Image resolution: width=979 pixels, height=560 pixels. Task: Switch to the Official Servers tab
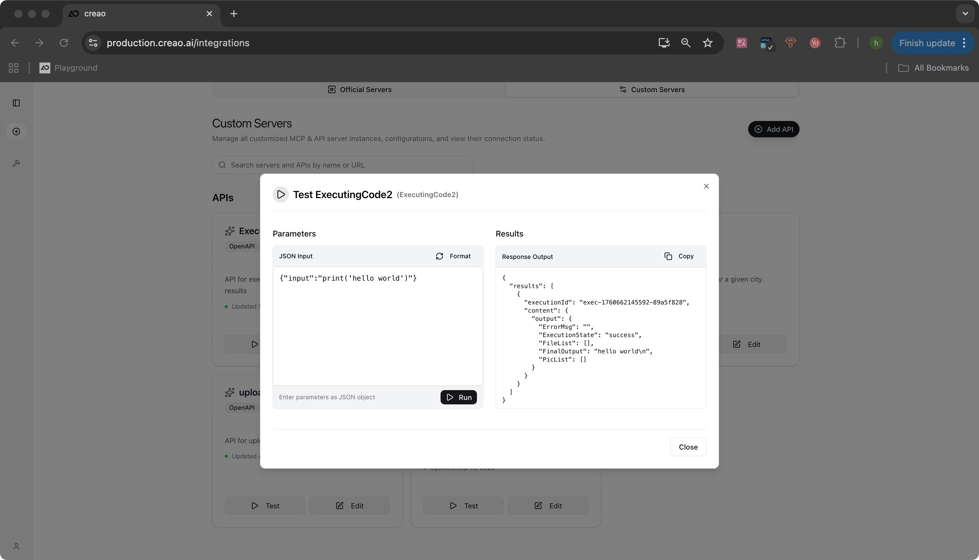tap(359, 90)
